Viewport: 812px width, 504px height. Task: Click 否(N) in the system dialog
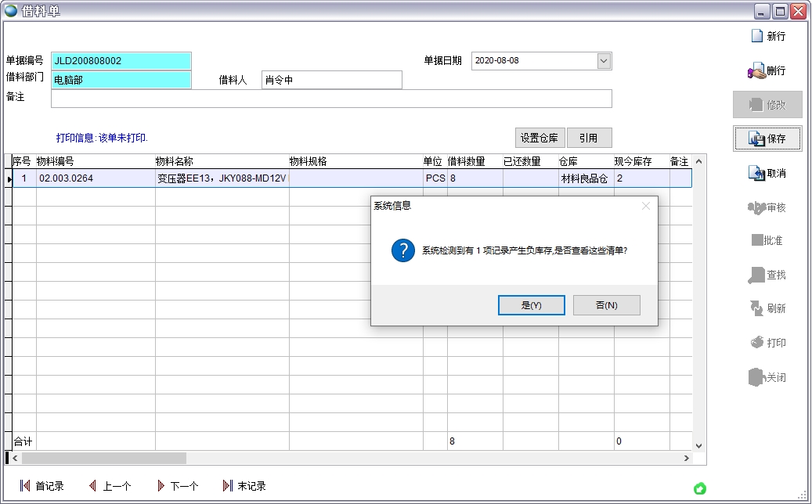point(606,305)
